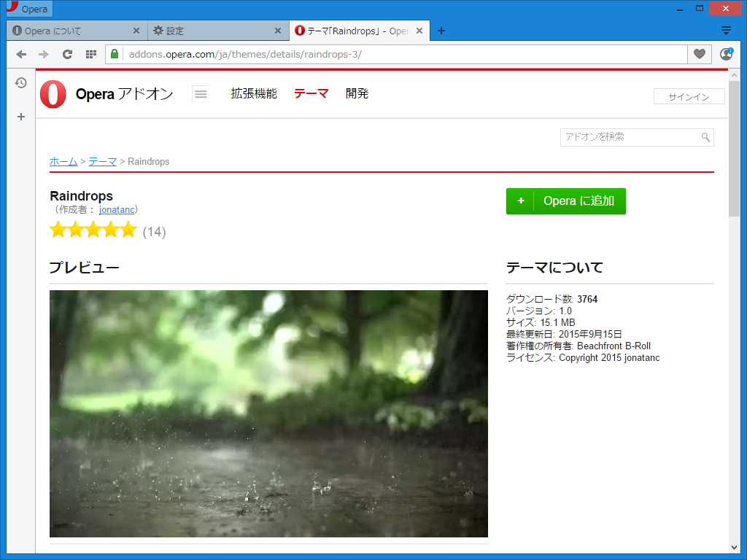Open browsing history from the sidebar

pos(20,83)
